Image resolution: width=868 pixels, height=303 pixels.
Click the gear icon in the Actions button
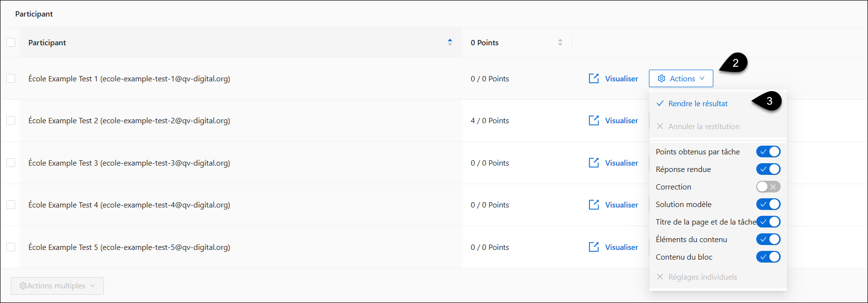click(662, 78)
